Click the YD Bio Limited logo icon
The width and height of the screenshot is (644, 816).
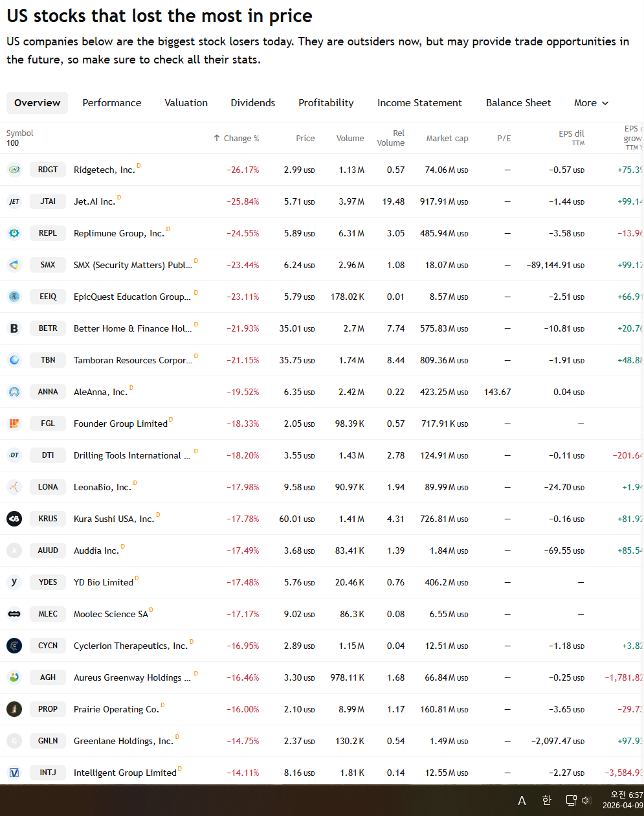pyautogui.click(x=14, y=582)
